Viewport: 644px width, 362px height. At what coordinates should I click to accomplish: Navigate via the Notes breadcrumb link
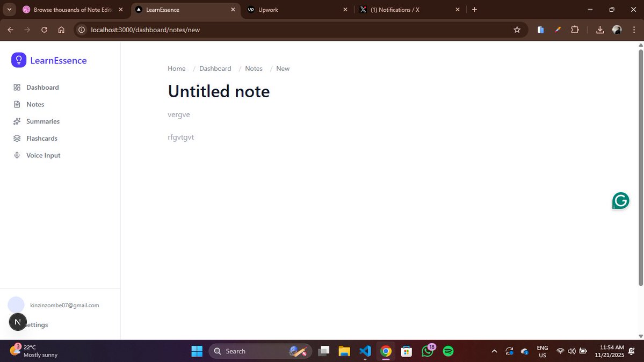tap(254, 68)
